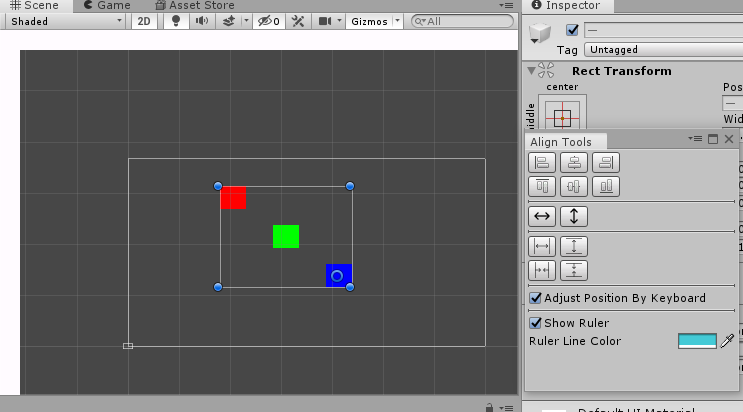The height and width of the screenshot is (412, 743).
Task: Toggle the GameObject active checkbox
Action: point(572,30)
